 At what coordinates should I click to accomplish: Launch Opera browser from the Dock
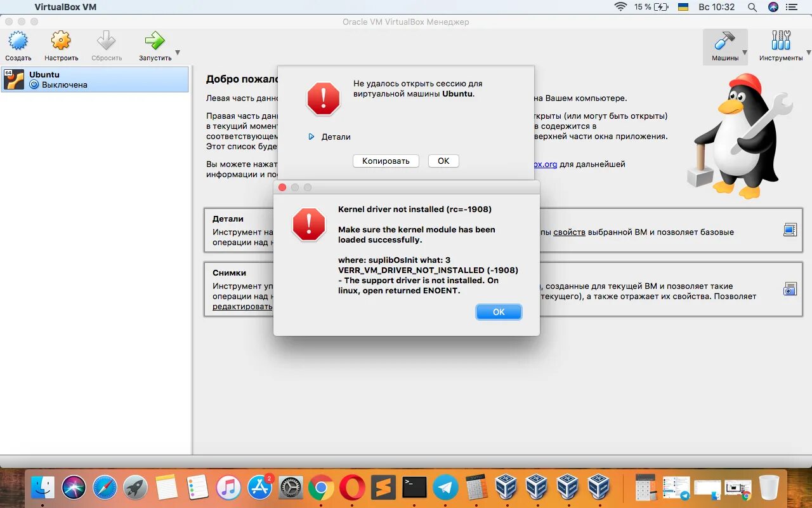[x=352, y=487]
